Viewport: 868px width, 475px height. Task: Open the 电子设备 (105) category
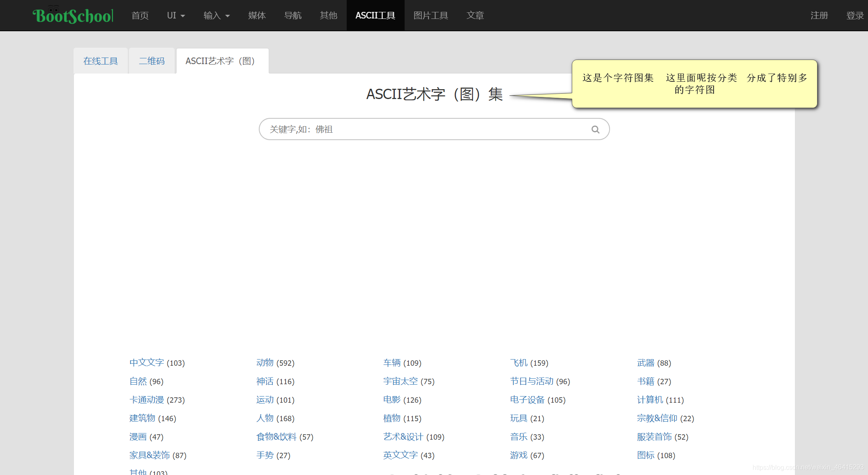[527, 399]
